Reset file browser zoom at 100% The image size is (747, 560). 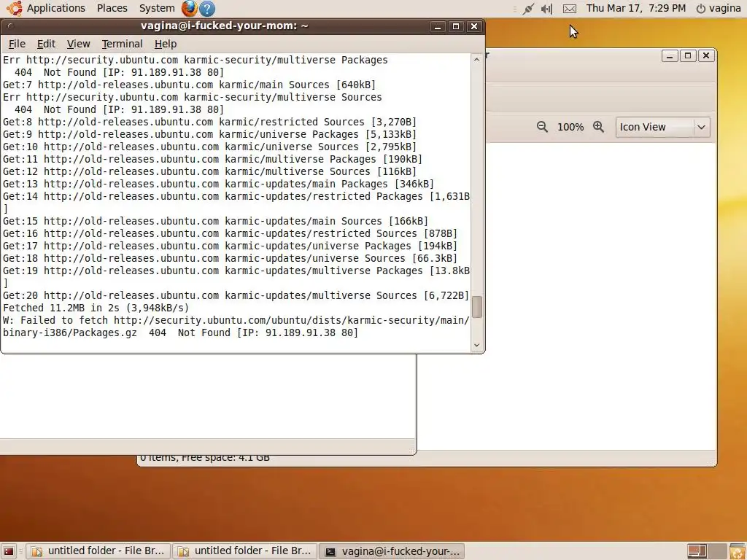(570, 127)
